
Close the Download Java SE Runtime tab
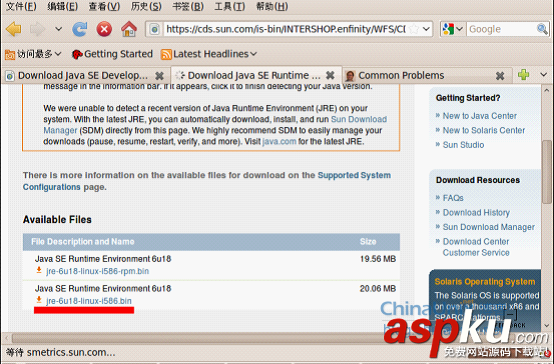tap(330, 75)
